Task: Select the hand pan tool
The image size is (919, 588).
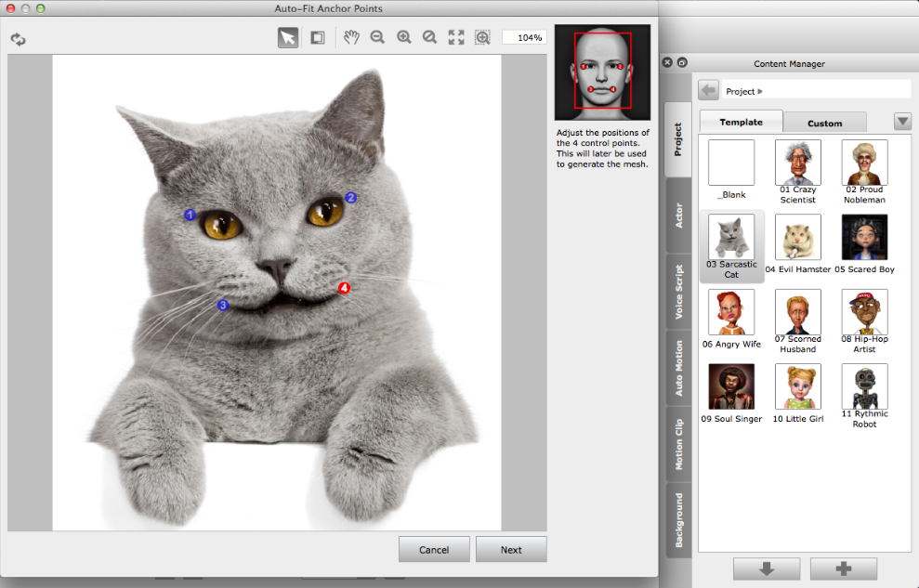Action: pyautogui.click(x=351, y=38)
